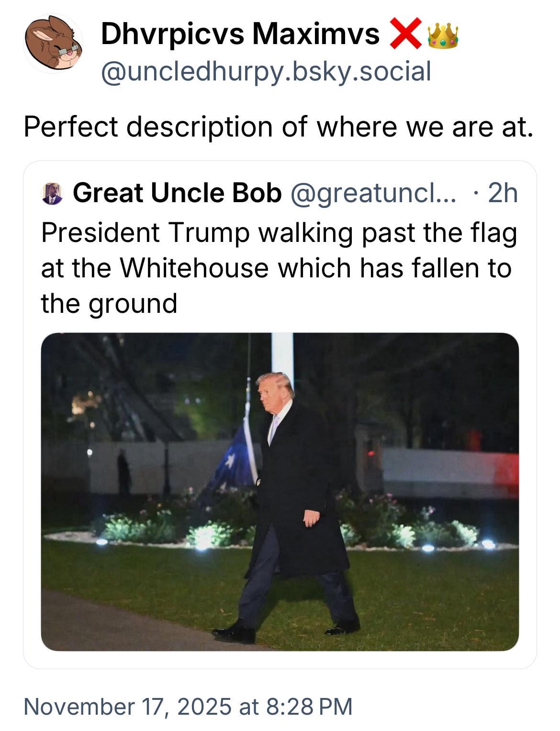
Task: Open the quoted post text about the flag
Action: coord(279,268)
